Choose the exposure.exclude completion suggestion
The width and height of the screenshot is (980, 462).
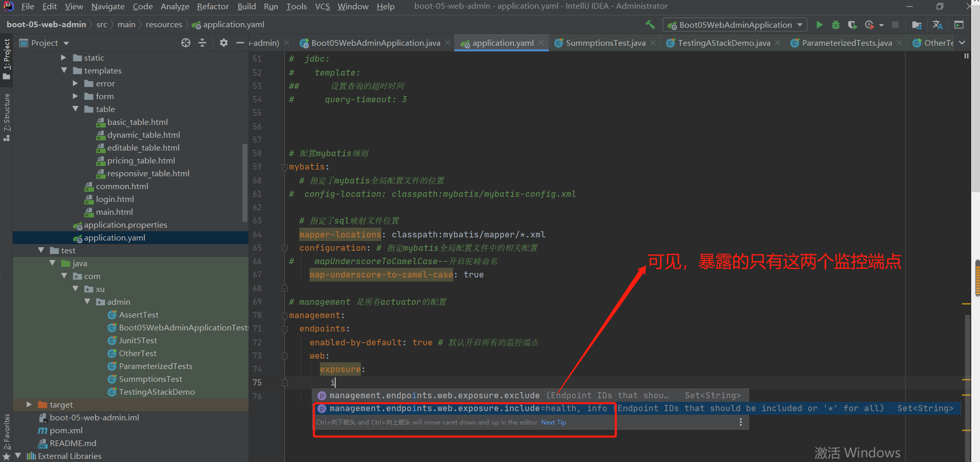531,395
